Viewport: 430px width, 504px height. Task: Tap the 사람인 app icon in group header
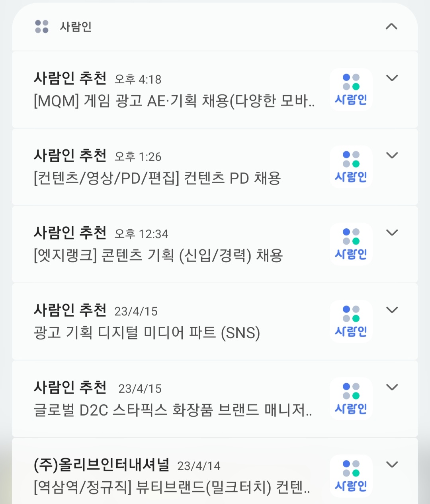coord(42,27)
